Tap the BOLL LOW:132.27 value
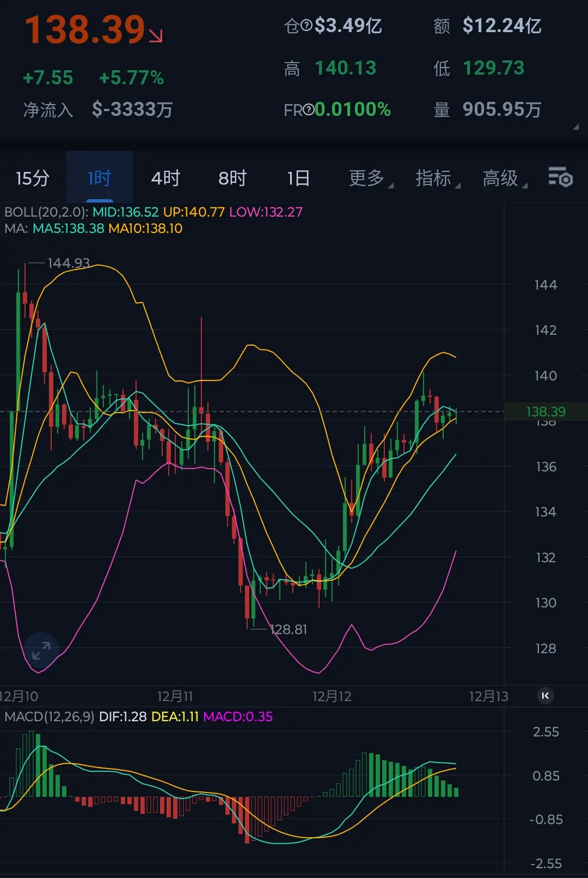Image resolution: width=588 pixels, height=878 pixels. coord(266,212)
